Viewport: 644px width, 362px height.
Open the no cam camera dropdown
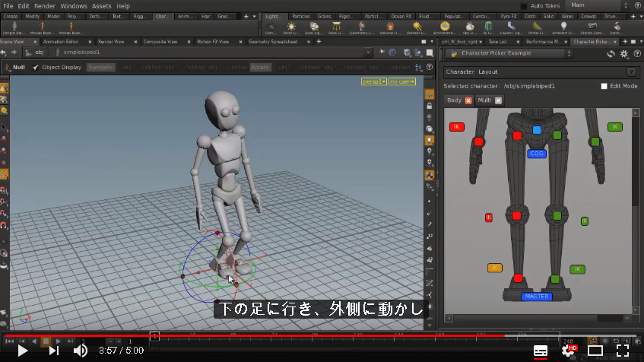coord(402,82)
